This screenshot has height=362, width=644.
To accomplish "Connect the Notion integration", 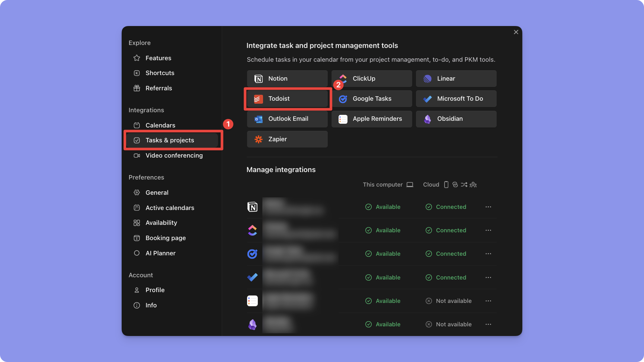I will point(287,78).
